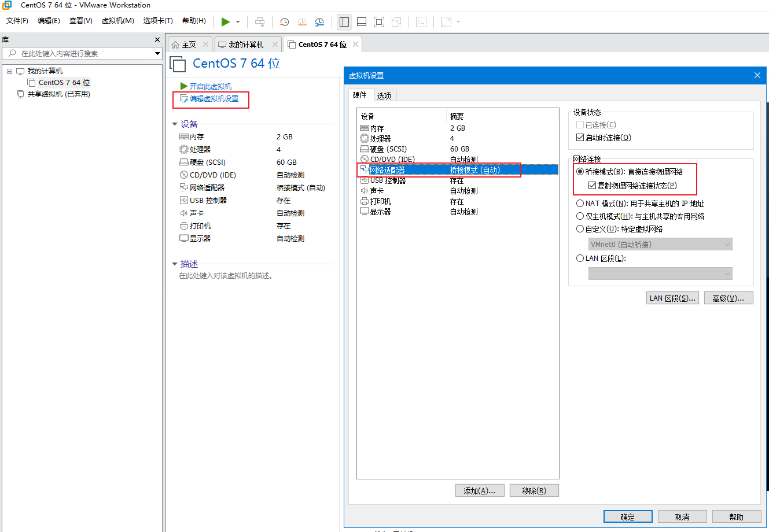The image size is (769, 532).
Task: Toggle the thumbnail bar view icon
Action: (362, 22)
